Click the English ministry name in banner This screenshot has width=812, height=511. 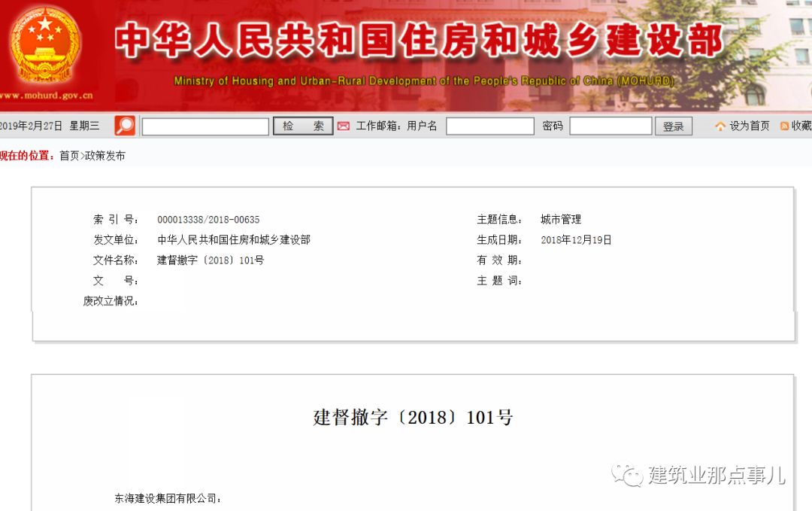tap(424, 81)
